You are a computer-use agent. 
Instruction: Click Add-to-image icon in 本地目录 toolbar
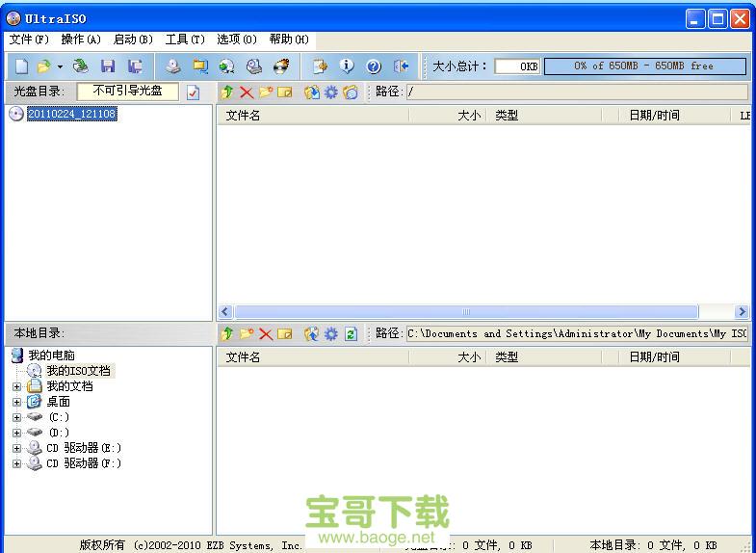click(311, 333)
